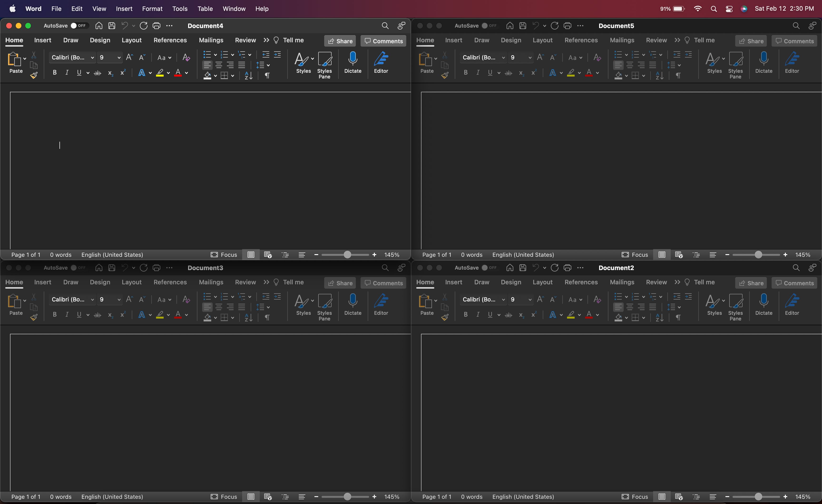The image size is (822, 504).
Task: Open the font name dropdown in Document4
Action: click(x=93, y=57)
